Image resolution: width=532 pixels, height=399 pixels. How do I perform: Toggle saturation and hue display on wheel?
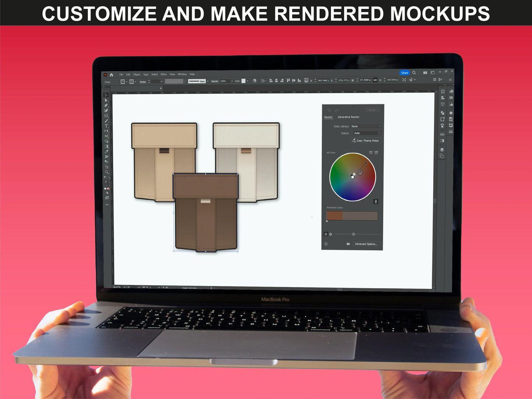click(326, 234)
